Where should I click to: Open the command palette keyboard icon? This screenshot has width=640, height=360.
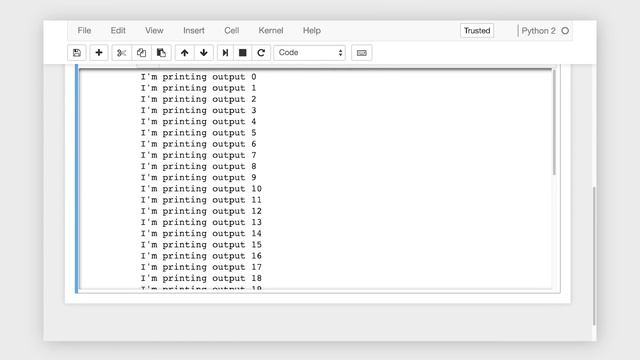pyautogui.click(x=362, y=53)
